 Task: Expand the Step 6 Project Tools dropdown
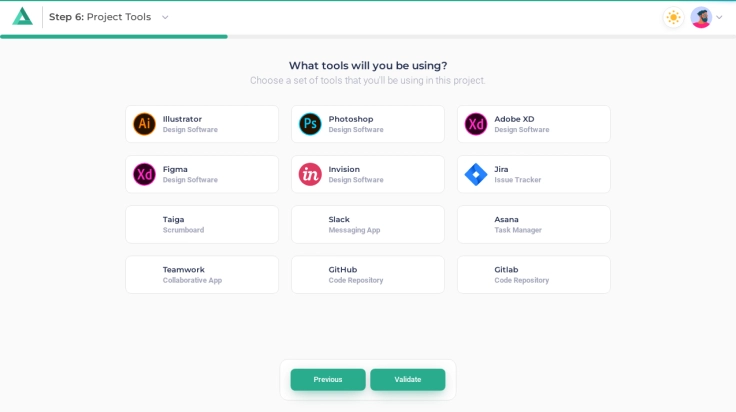pyautogui.click(x=165, y=17)
